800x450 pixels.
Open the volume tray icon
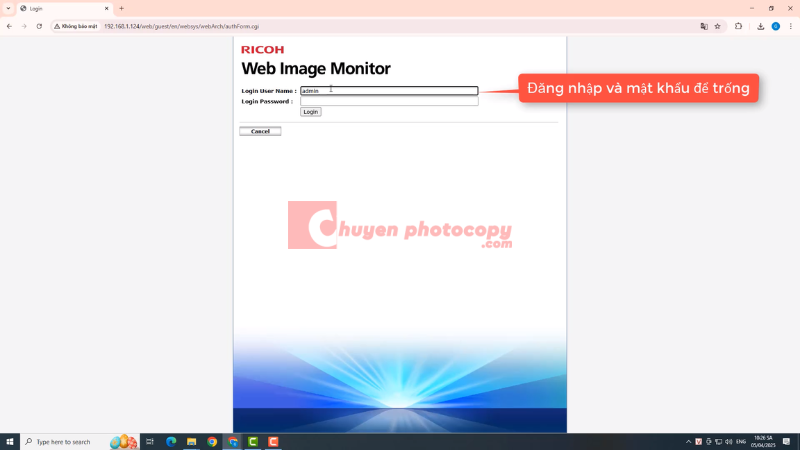point(729,442)
